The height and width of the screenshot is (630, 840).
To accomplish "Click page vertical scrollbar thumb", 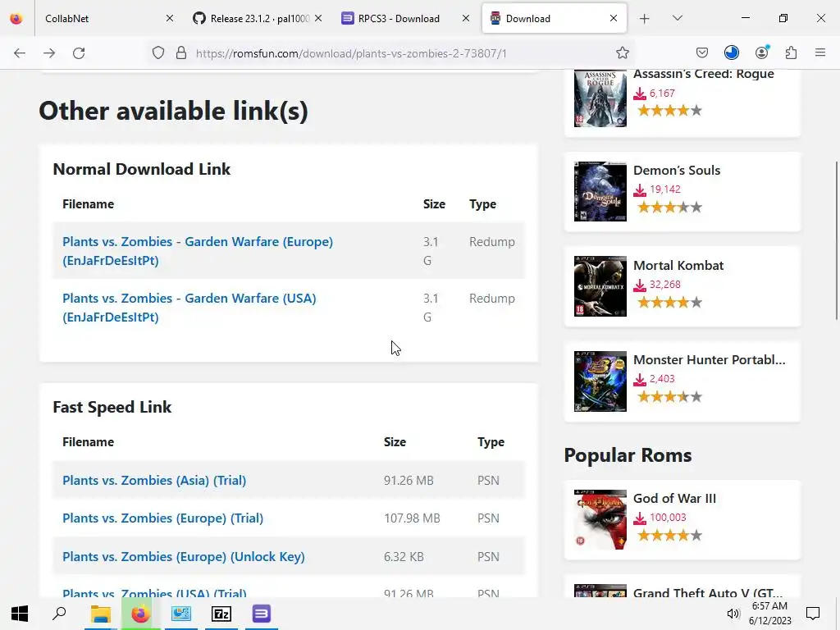I will coord(836,240).
